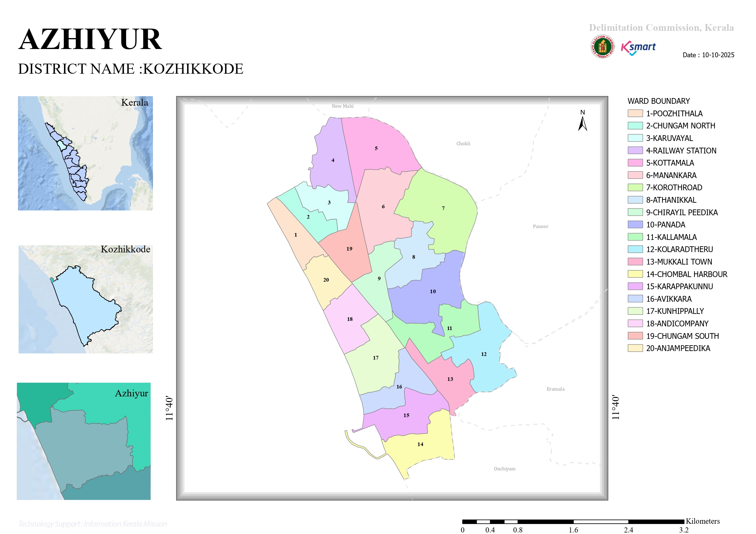Click the Date : 10-10-2025 text
The width and height of the screenshot is (756, 534).
708,55
